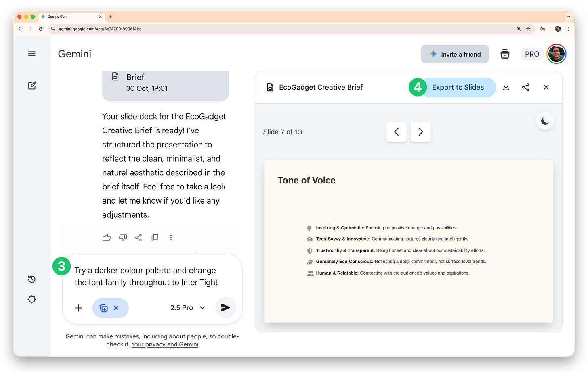Click the EcoGadget Creative Brief document icon

[270, 87]
